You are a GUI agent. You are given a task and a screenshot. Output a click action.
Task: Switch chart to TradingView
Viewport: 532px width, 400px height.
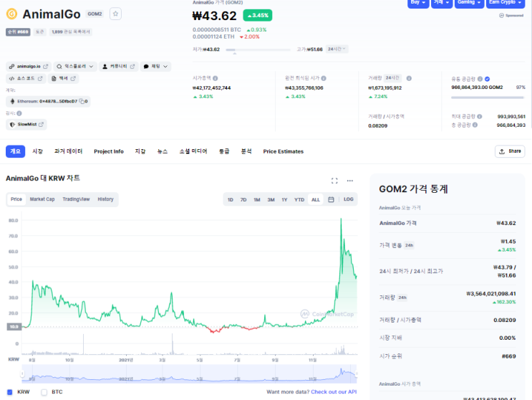point(76,199)
